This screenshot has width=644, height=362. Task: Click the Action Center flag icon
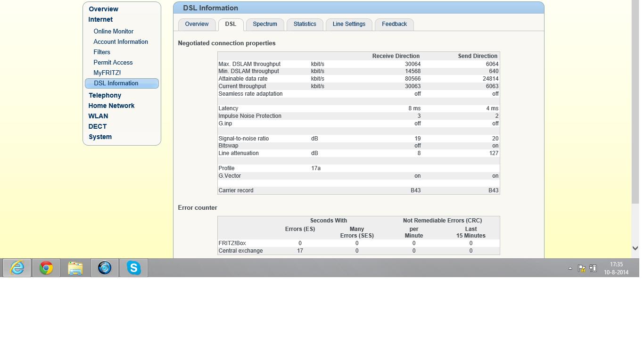582,268
